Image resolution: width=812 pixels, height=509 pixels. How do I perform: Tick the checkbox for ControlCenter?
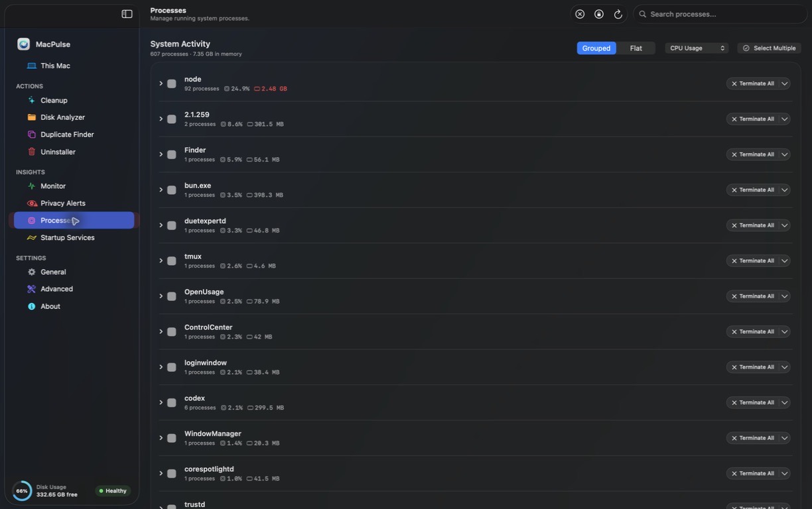(171, 332)
